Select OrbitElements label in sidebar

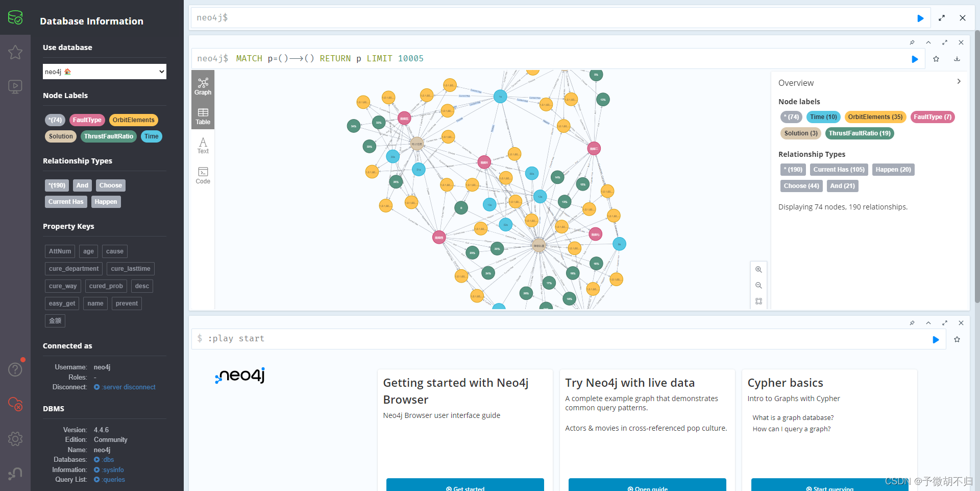tap(133, 120)
